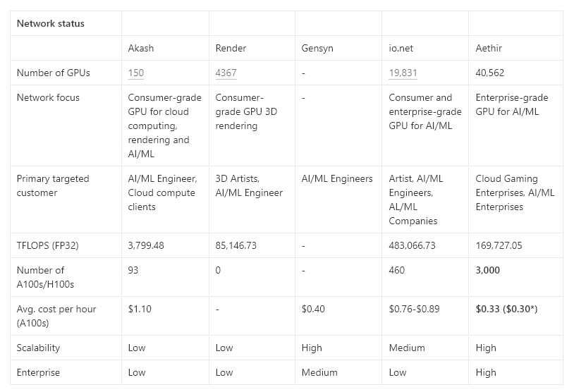574x392 pixels.
Task: Click the io.net TFLOPS value 483,066.73
Action: [x=412, y=245]
